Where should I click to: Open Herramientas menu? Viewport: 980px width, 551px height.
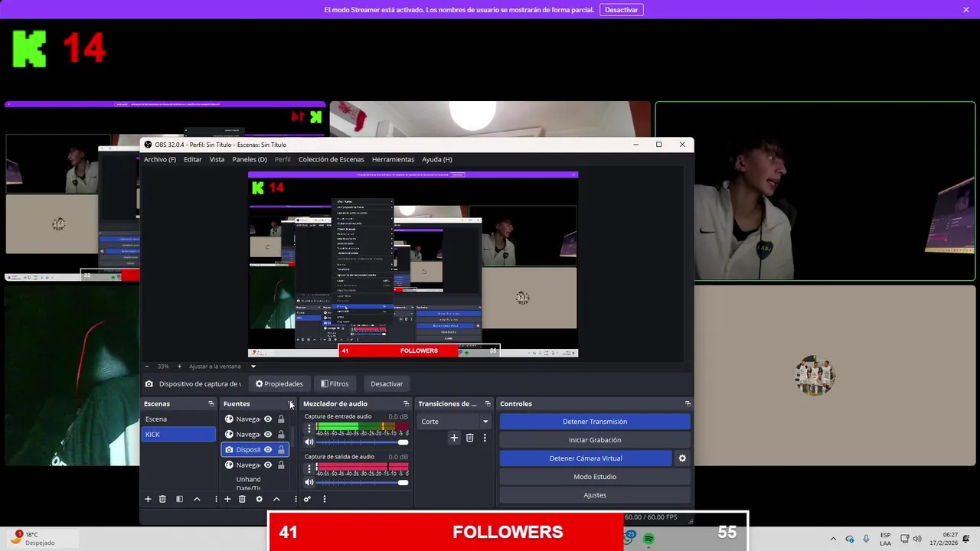click(393, 159)
